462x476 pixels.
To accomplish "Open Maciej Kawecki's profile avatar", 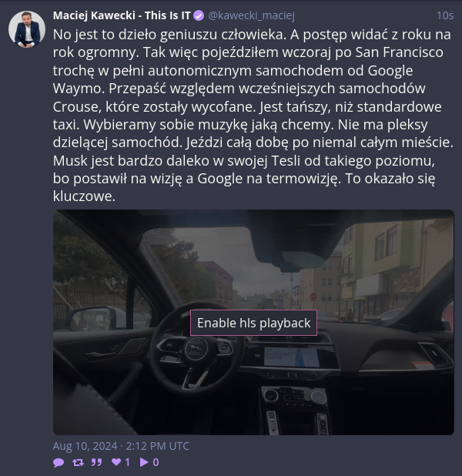I will coord(27,29).
